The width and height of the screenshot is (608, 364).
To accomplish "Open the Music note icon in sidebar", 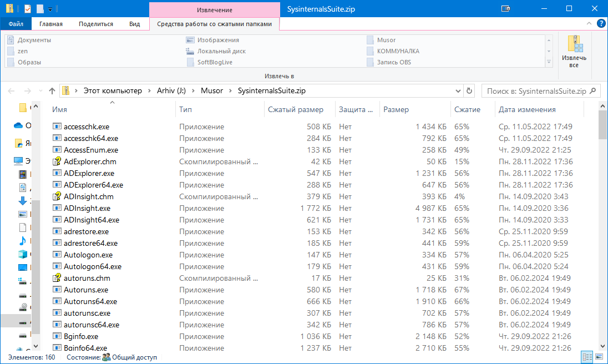I will click(x=23, y=241).
